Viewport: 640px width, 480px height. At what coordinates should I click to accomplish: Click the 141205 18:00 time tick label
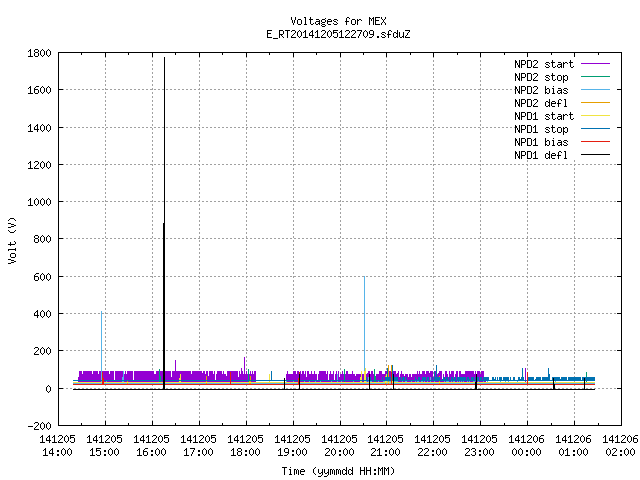(245, 446)
